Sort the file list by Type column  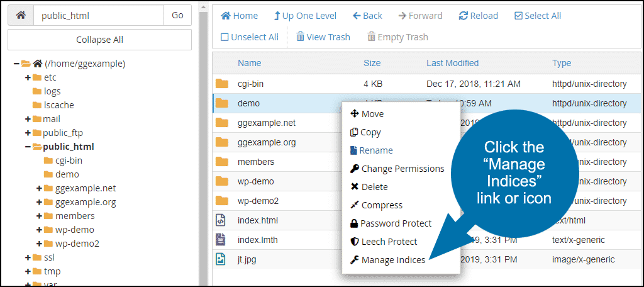(562, 64)
